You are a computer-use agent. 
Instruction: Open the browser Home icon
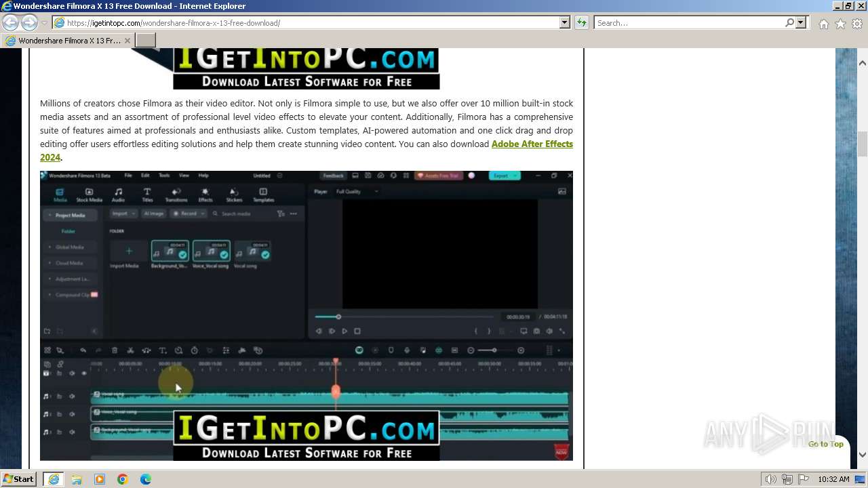(x=823, y=24)
